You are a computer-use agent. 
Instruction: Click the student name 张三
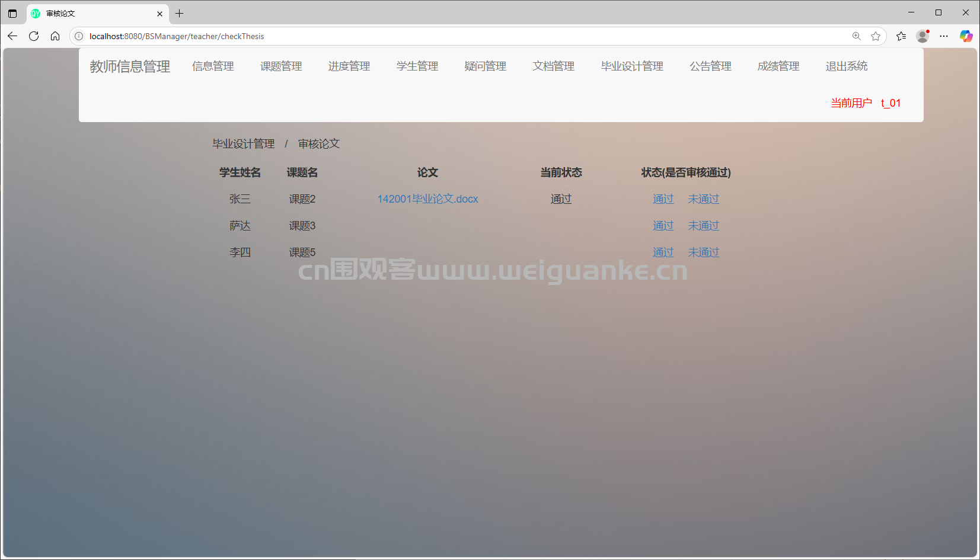240,199
